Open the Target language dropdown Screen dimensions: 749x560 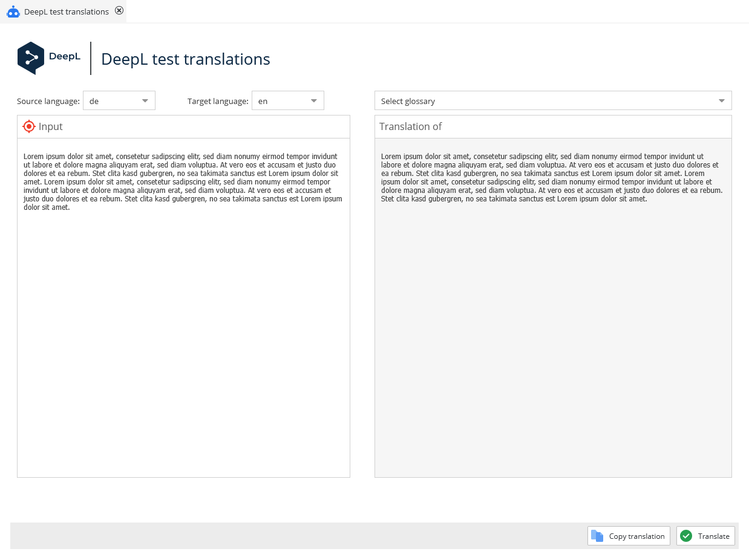pos(288,100)
